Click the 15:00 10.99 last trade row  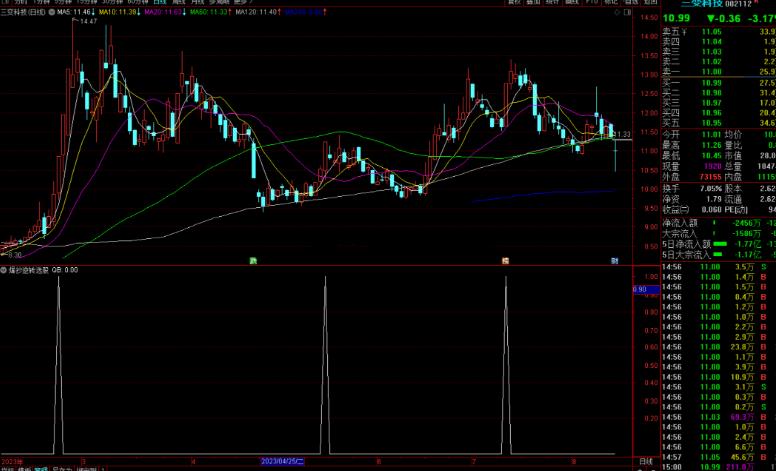(x=719, y=467)
